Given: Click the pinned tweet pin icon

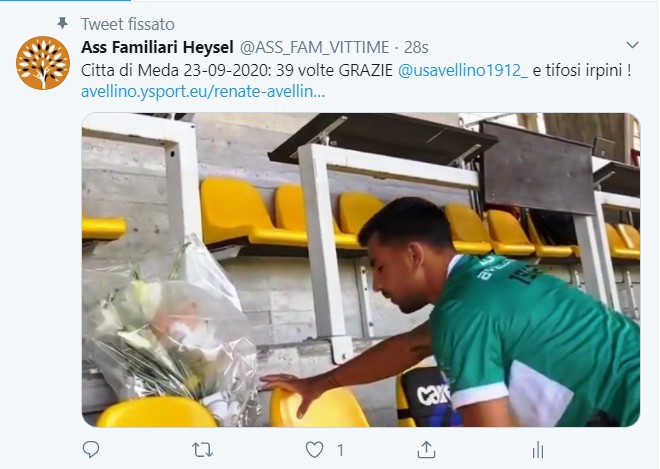Looking at the screenshot, I should point(63,23).
